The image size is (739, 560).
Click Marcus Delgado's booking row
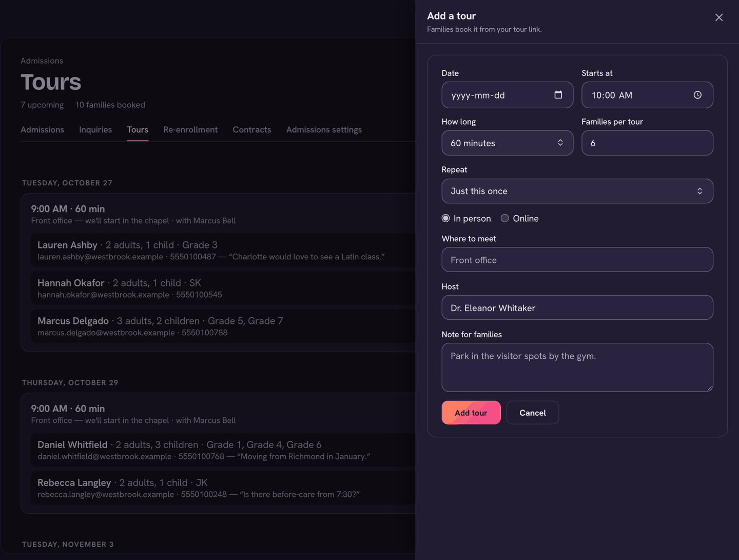[223, 326]
